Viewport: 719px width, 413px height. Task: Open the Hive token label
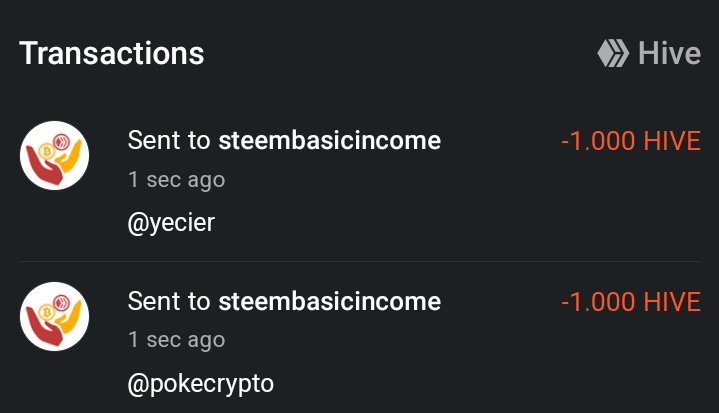click(669, 53)
